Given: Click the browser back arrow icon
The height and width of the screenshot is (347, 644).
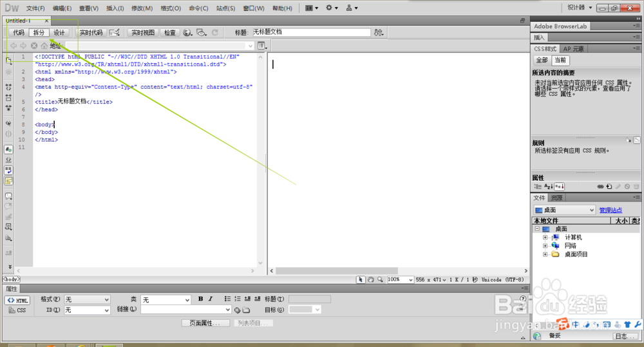Looking at the screenshot, I should pyautogui.click(x=14, y=46).
